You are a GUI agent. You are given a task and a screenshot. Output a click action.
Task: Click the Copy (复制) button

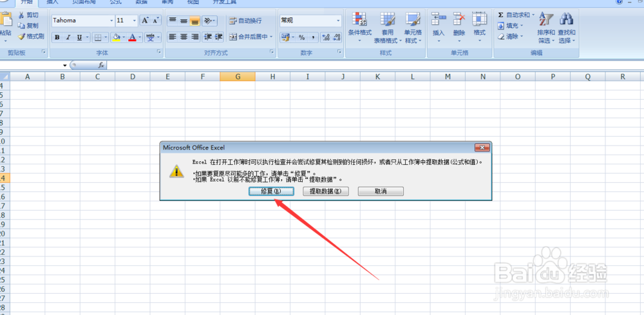tap(29, 26)
